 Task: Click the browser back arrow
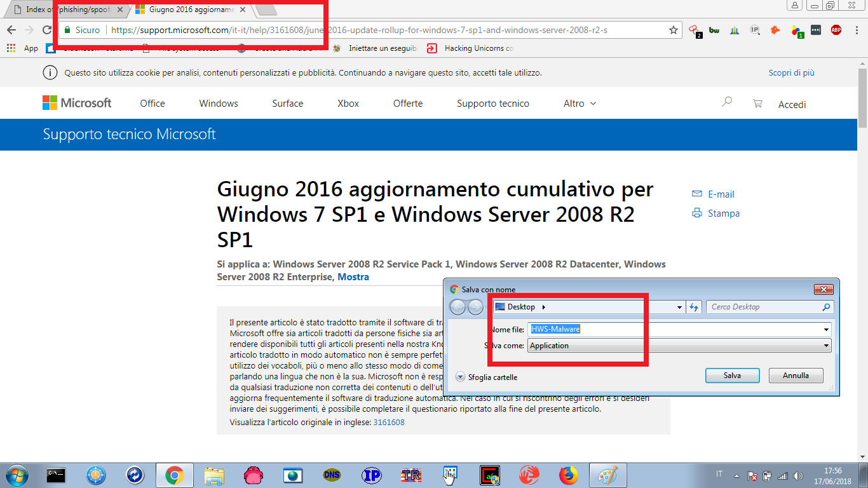pyautogui.click(x=11, y=30)
